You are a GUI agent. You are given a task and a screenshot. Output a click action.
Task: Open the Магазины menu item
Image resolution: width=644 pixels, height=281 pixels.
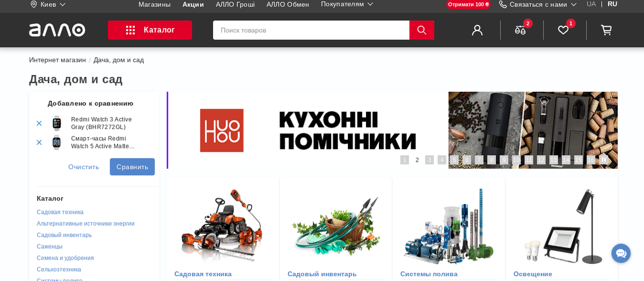pyautogui.click(x=155, y=4)
